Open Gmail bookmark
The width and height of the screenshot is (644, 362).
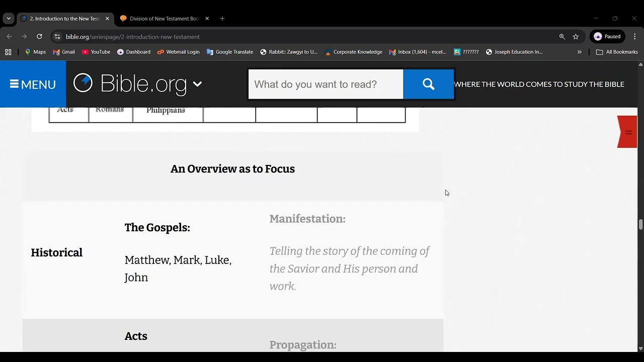pyautogui.click(x=64, y=52)
